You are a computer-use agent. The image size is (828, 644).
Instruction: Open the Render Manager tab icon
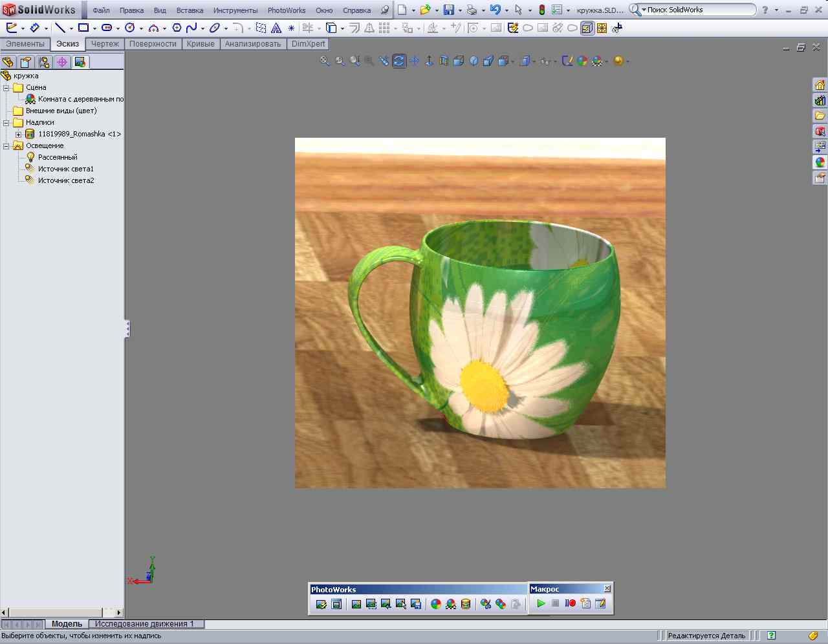(80, 62)
